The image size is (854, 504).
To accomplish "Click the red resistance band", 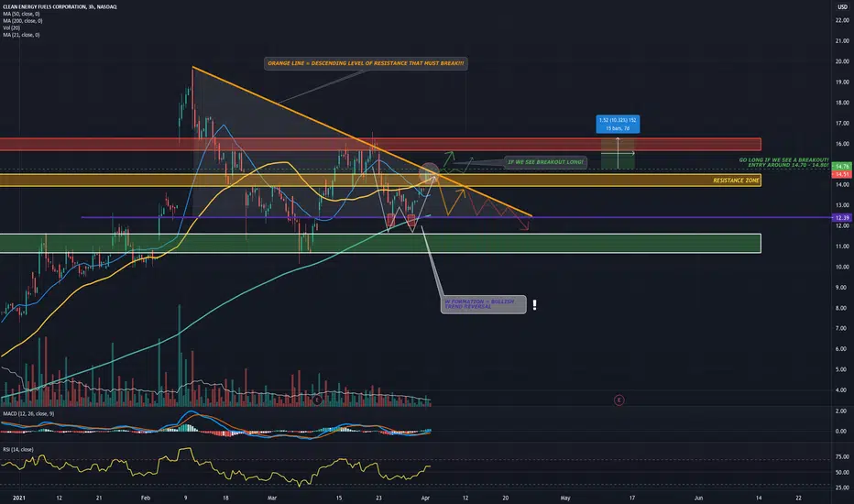I will click(380, 145).
